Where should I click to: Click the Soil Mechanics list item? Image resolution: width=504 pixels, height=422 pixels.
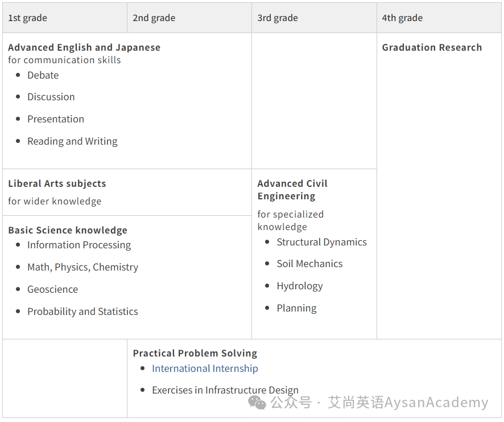(309, 264)
